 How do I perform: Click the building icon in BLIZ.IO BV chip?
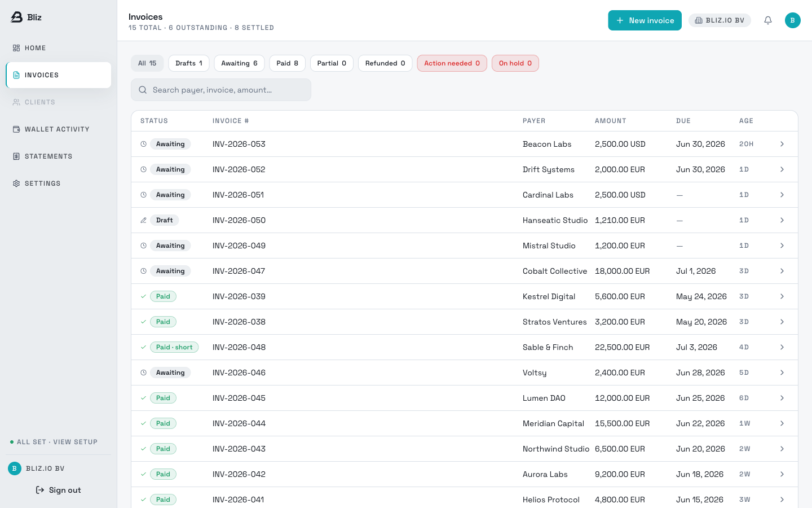pos(699,20)
